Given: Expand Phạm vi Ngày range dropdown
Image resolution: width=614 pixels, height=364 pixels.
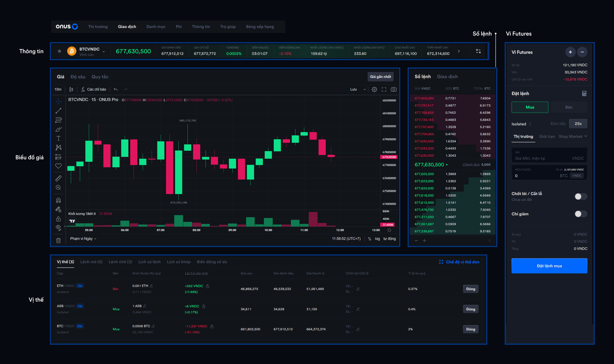Looking at the screenshot, I should 83,239.
